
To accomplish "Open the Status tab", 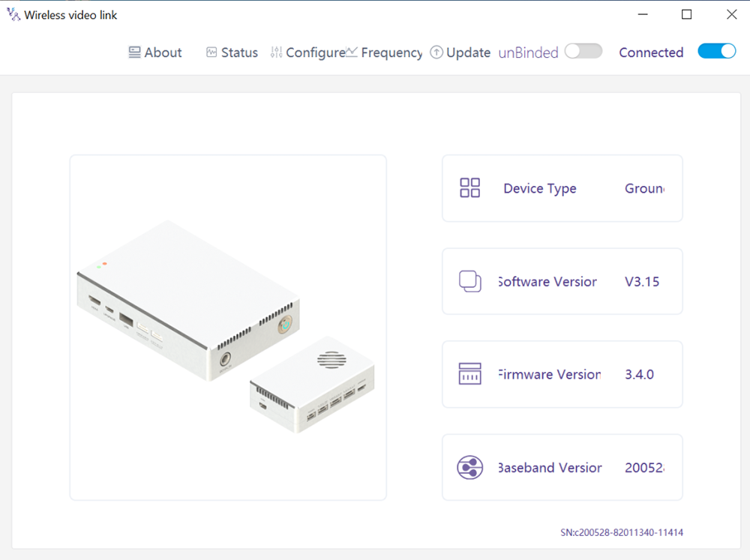I will click(x=239, y=52).
